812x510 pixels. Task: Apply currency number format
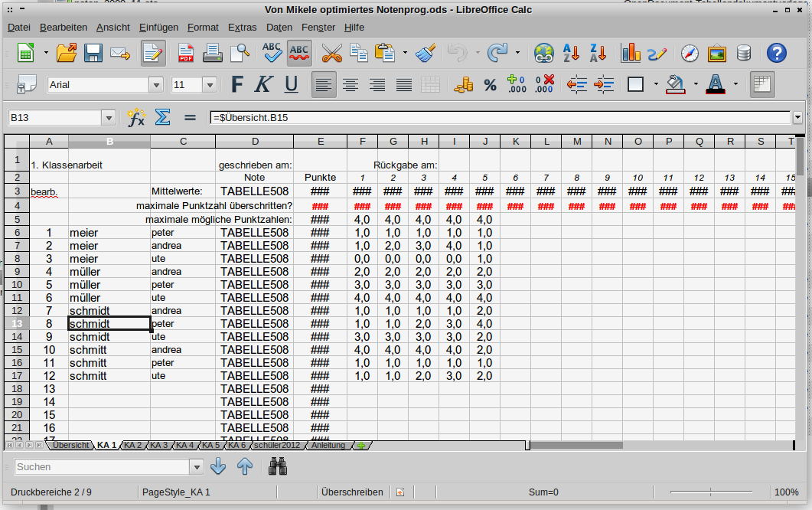pyautogui.click(x=464, y=84)
